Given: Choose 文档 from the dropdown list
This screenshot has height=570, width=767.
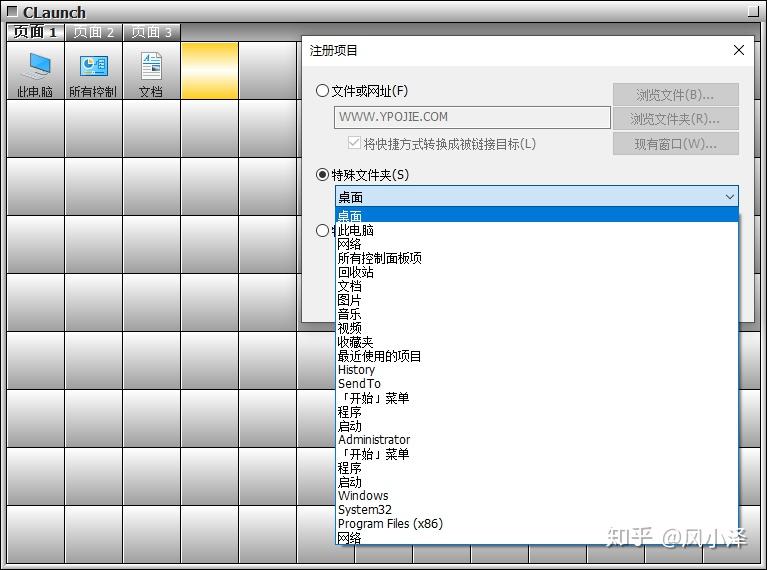Looking at the screenshot, I should click(537, 286).
